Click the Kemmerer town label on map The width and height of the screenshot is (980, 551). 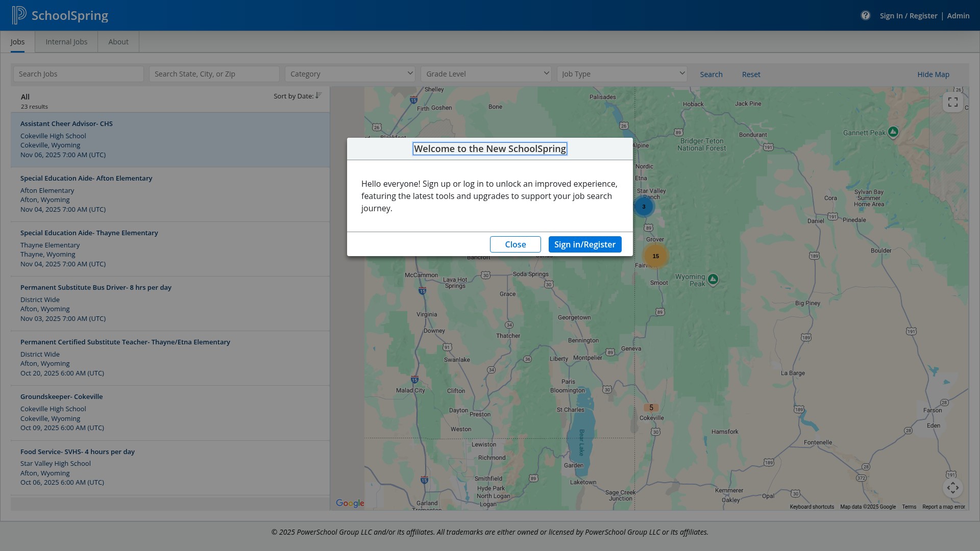[729, 490]
